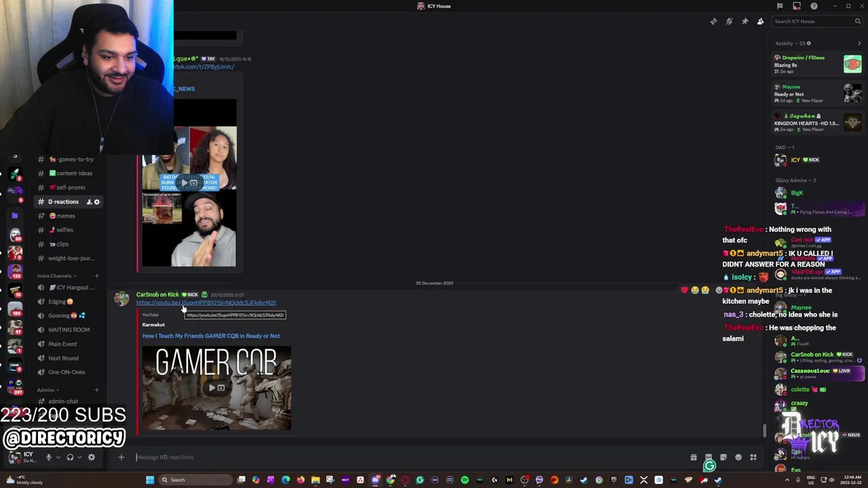Click the plus attachment button in message bar
This screenshot has height=488, width=868.
121,457
